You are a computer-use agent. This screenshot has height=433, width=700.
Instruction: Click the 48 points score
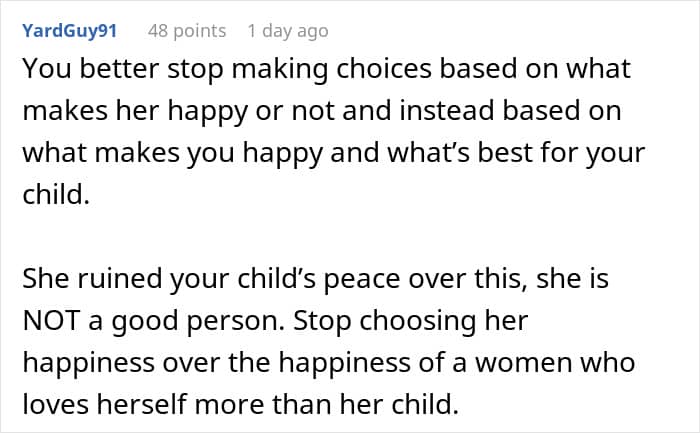[186, 31]
